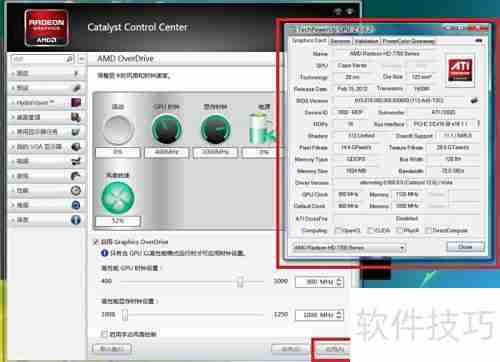Click the HydraVision sidebar icon

(x=76, y=102)
